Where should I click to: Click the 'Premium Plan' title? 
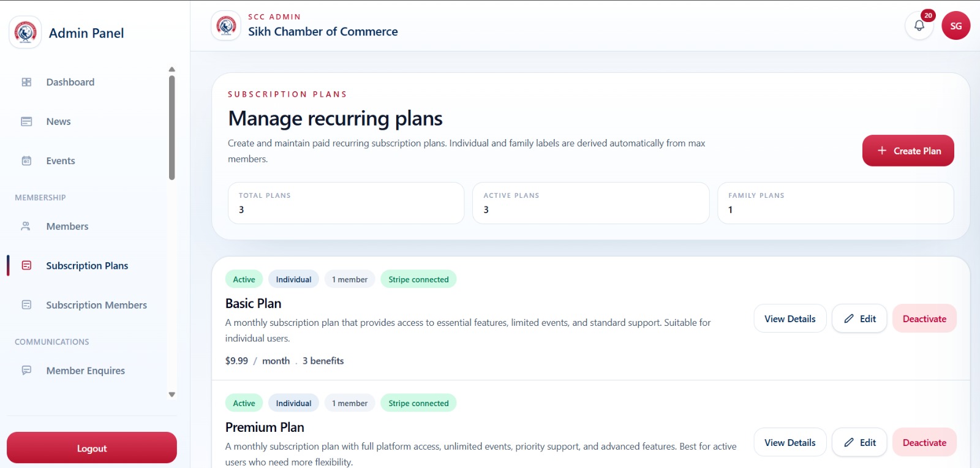(x=265, y=427)
